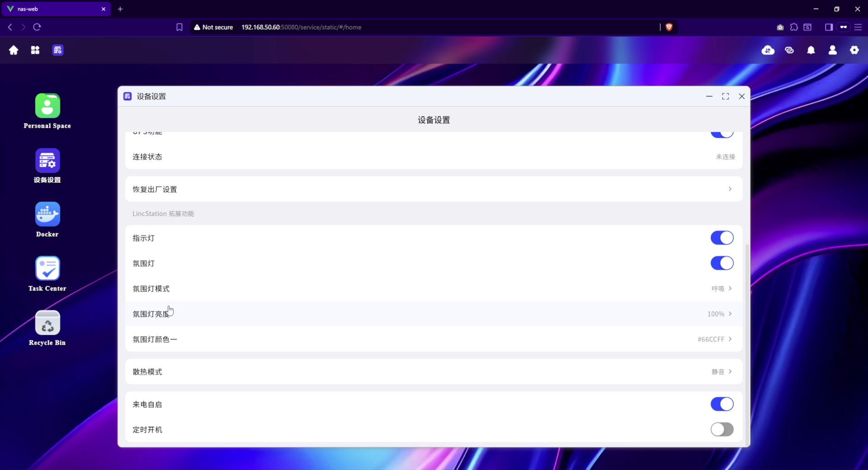Open the user account icon top right
The image size is (868, 470).
[832, 50]
